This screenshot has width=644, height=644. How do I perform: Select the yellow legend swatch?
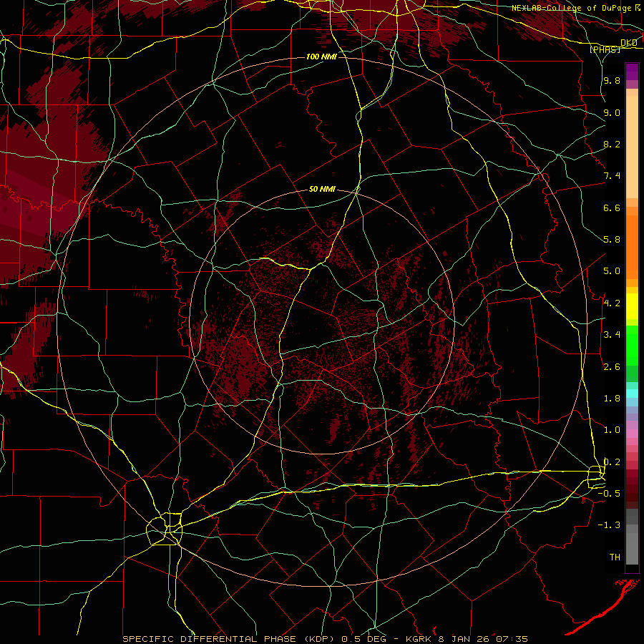click(x=632, y=306)
